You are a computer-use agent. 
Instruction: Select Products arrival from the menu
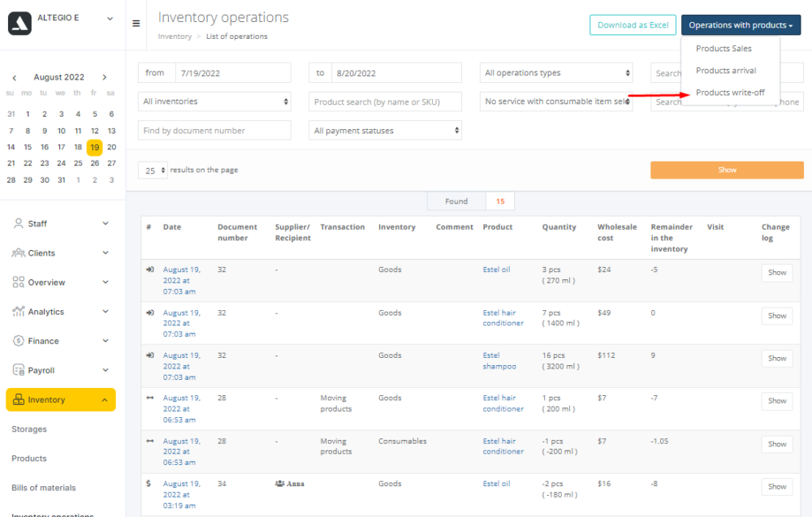point(725,71)
